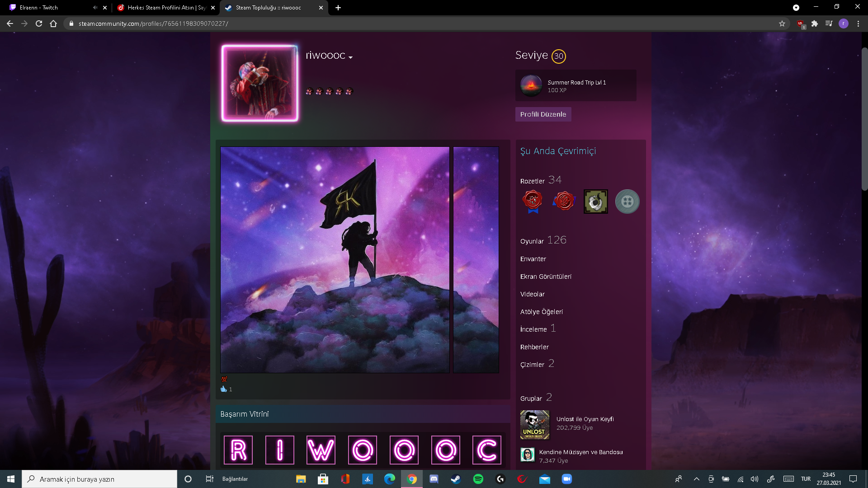This screenshot has width=868, height=488.
Task: Close the Herkes Steam Profilini tab
Action: (x=213, y=8)
